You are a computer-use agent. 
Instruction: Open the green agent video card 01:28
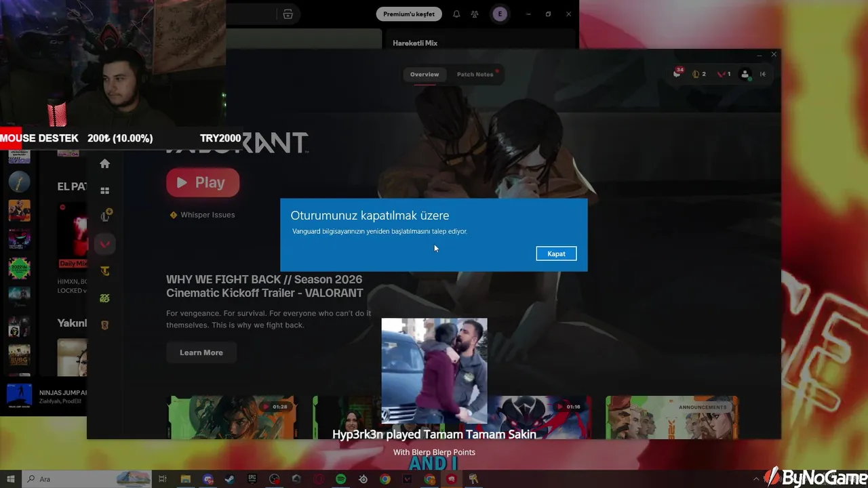pos(232,418)
